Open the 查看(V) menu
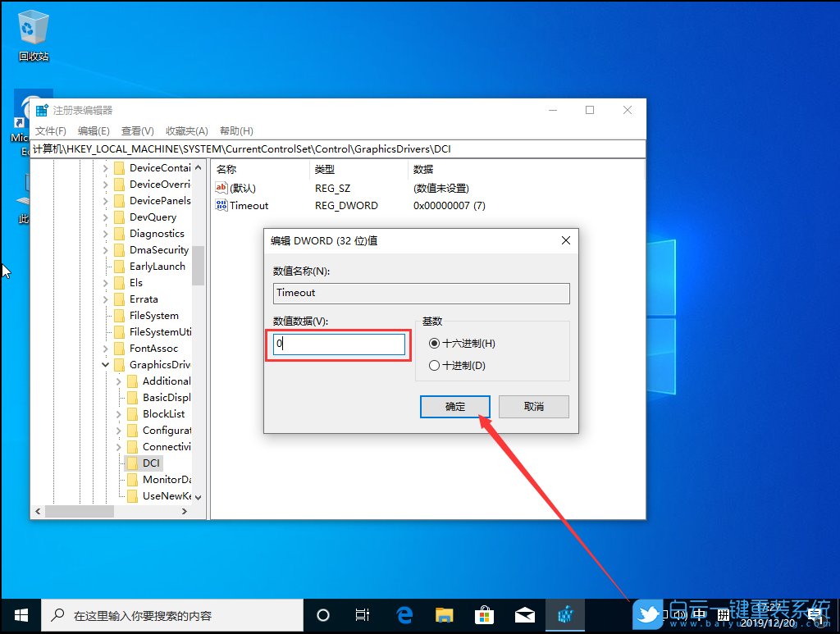The image size is (840, 634). [x=136, y=130]
